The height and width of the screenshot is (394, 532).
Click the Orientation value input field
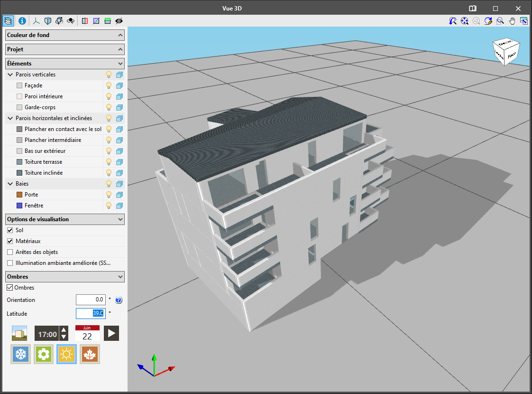pos(91,300)
